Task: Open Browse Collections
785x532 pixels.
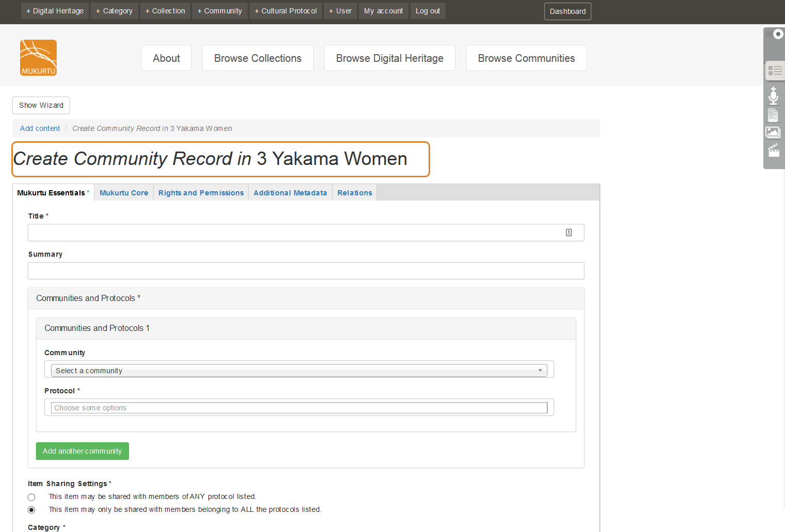Action: click(x=258, y=58)
